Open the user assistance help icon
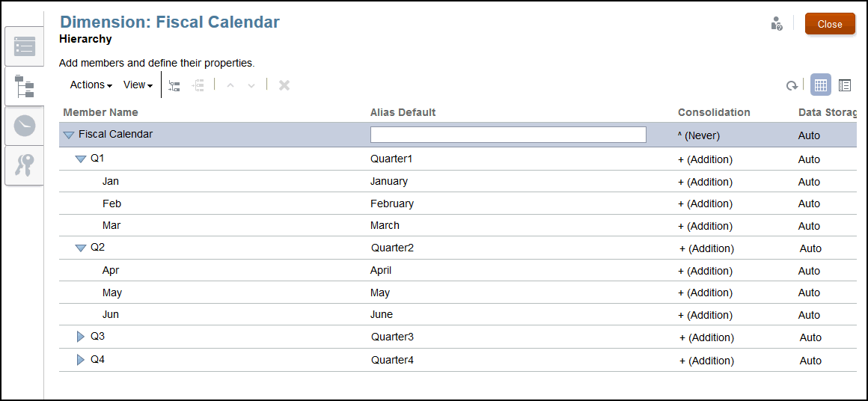 (776, 24)
